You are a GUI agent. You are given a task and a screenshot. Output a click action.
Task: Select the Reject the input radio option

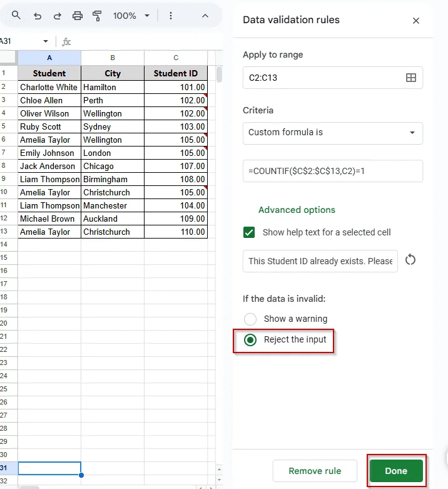pyautogui.click(x=250, y=340)
